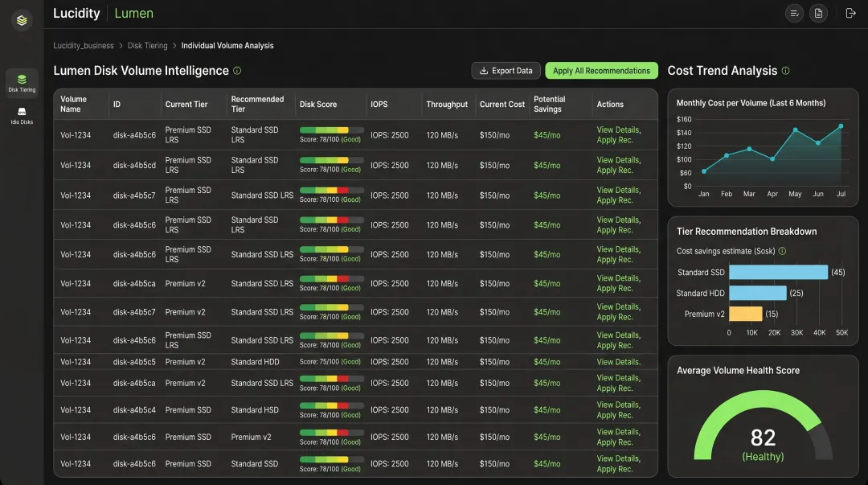868x485 pixels.
Task: Click the Lucidity stacked-layers logo icon
Action: click(22, 20)
